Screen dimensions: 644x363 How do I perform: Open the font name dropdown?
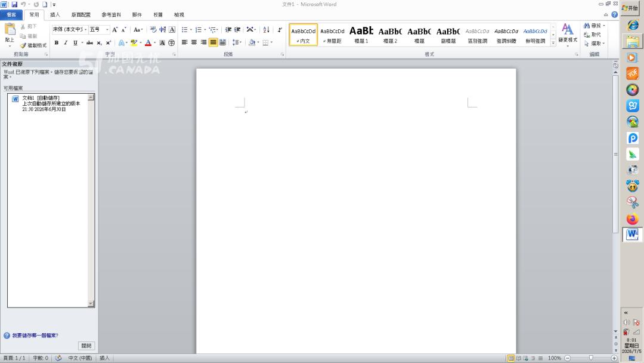85,30
